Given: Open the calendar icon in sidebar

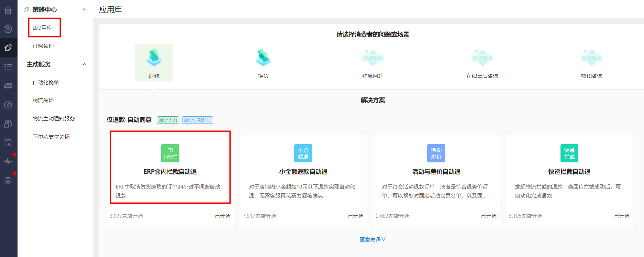Looking at the screenshot, I should pos(8,142).
